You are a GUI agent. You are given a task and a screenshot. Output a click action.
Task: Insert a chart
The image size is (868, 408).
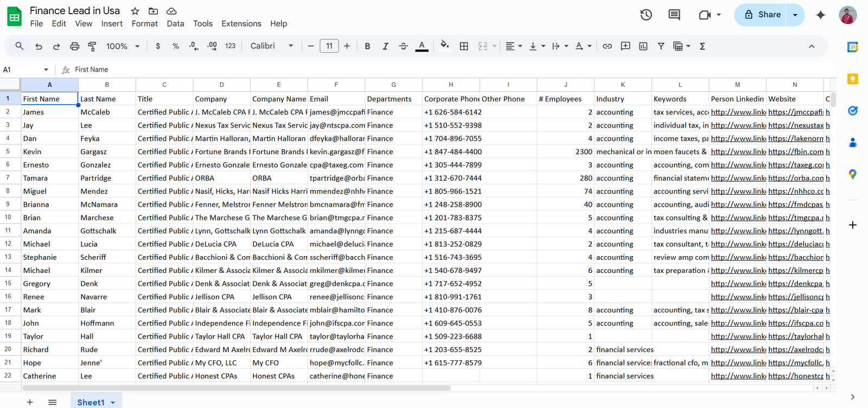(643, 46)
